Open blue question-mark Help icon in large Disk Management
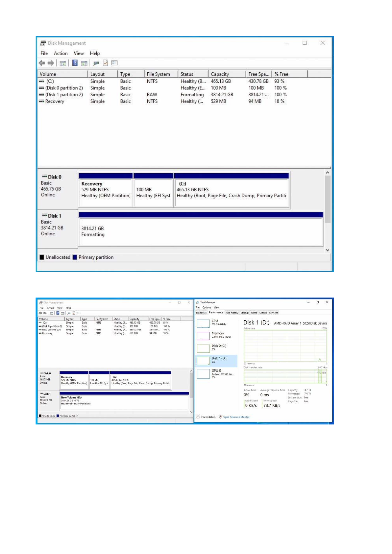392x554 pixels. 75,63
